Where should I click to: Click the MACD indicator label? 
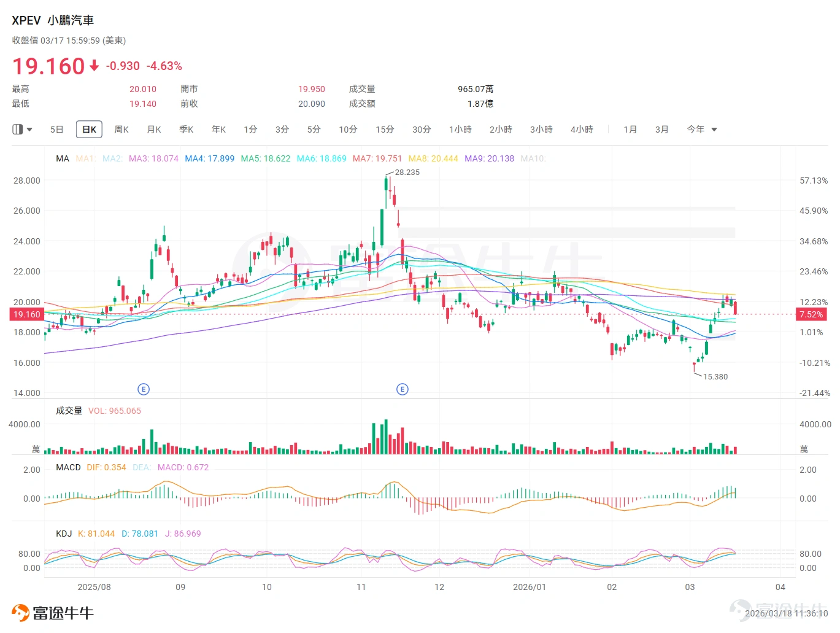pos(68,467)
